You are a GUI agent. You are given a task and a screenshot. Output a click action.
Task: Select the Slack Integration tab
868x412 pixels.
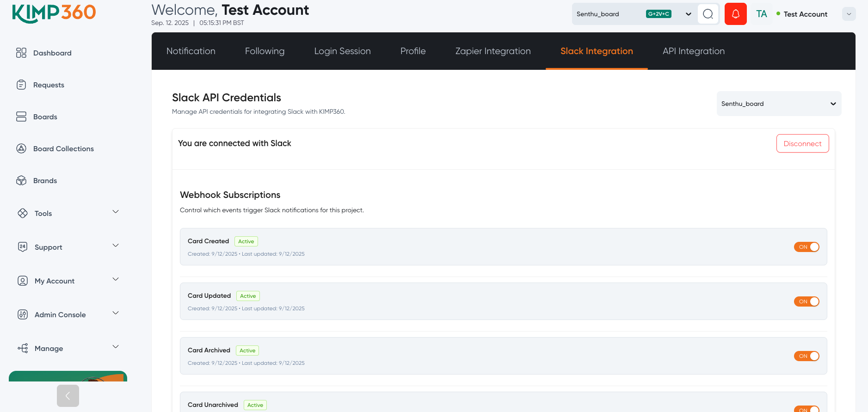click(x=597, y=51)
